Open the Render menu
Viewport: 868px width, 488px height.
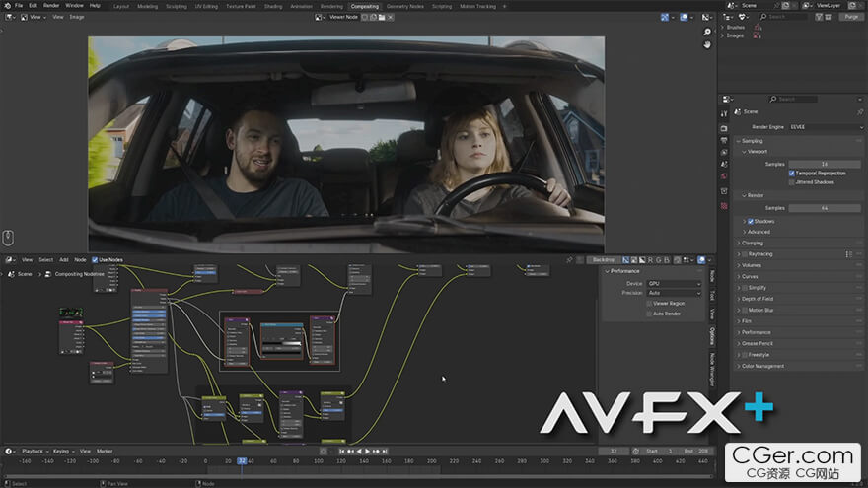(51, 6)
